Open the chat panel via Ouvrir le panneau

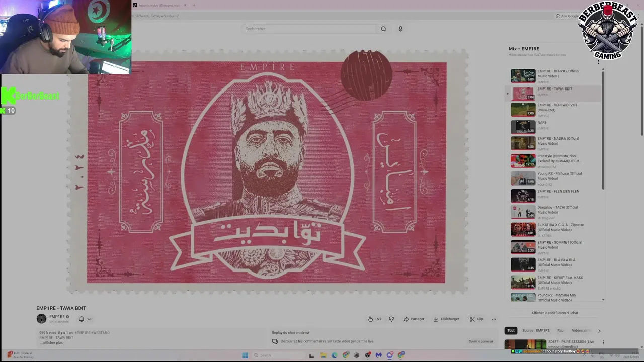(480, 341)
